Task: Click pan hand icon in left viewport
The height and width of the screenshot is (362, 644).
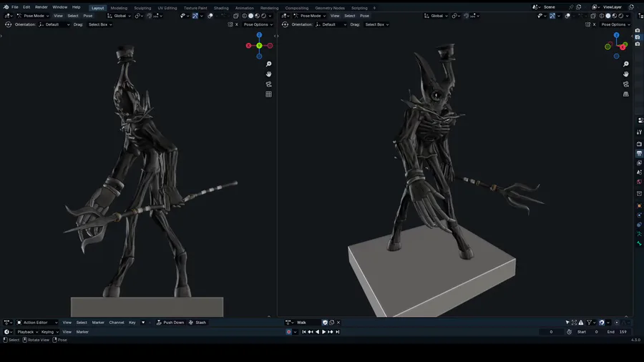Action: tap(268, 74)
